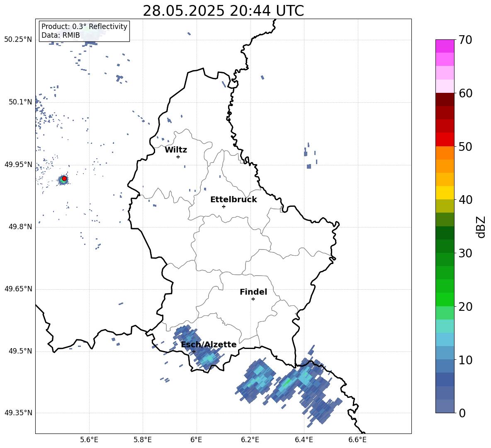Click the colorbar tick label 40
Screen dimensions: 491x448
click(465, 200)
